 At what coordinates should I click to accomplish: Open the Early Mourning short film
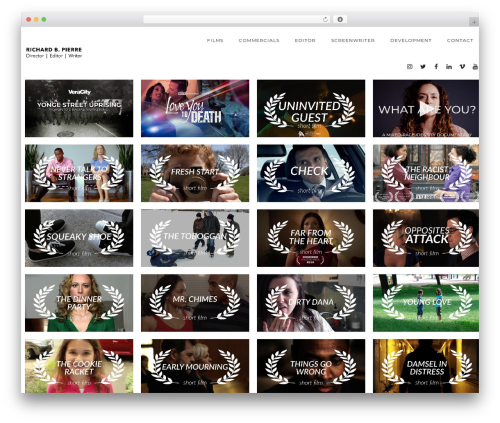click(x=195, y=366)
